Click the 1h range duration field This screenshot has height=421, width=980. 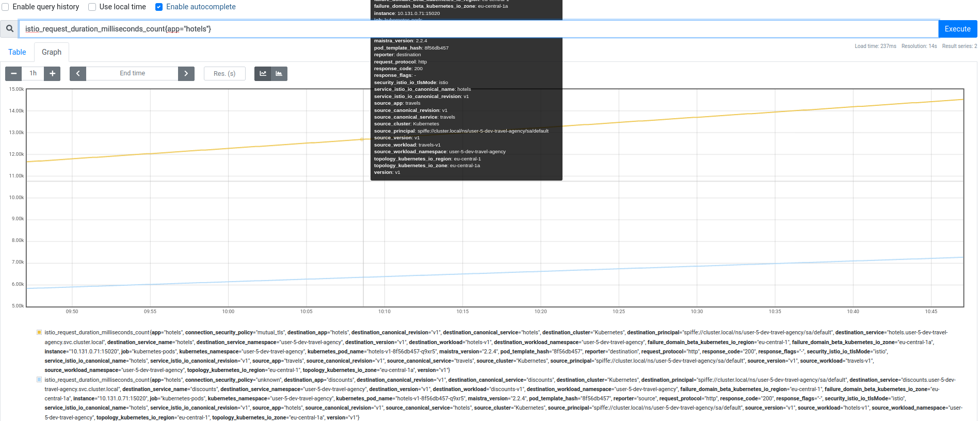coord(33,73)
